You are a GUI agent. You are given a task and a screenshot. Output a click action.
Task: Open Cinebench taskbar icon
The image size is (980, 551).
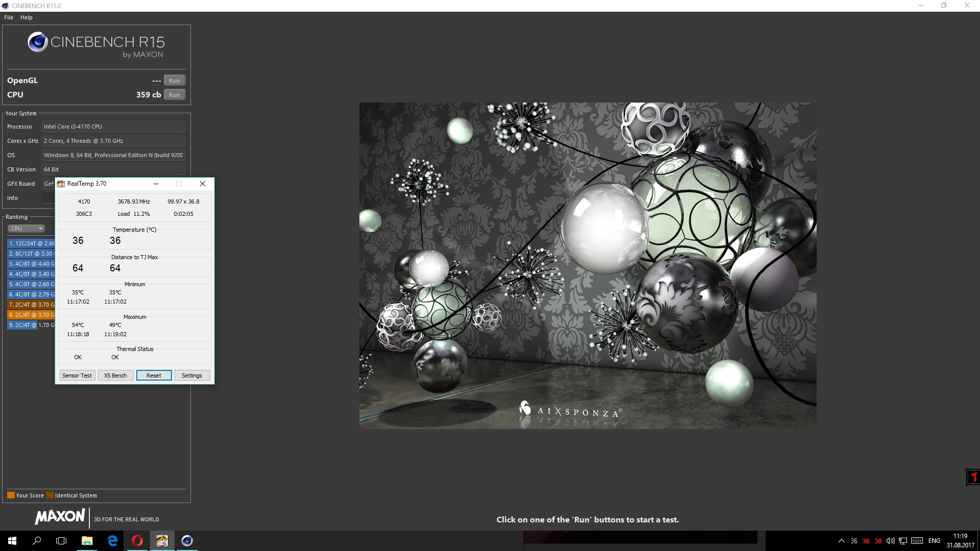[187, 541]
